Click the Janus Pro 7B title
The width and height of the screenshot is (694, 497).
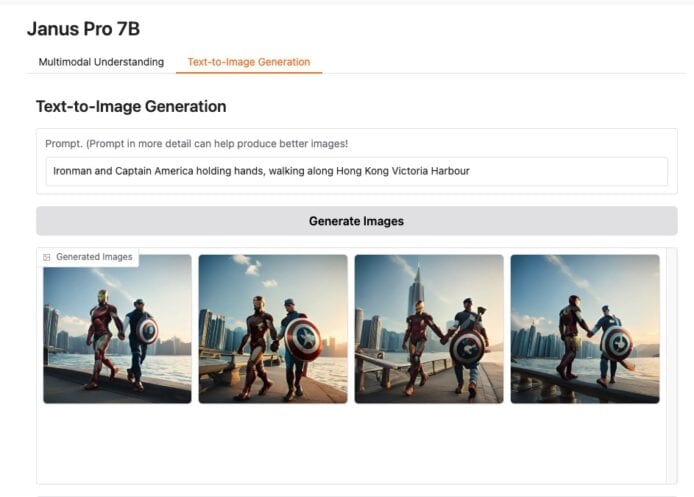pos(83,28)
